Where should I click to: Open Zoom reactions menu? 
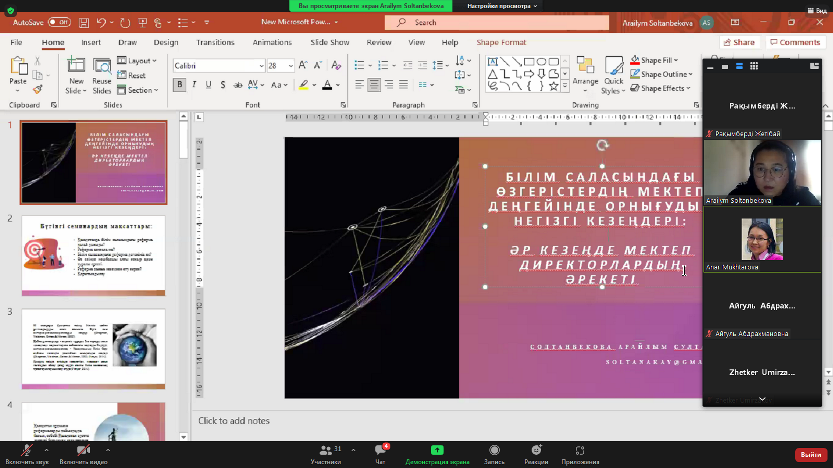(x=535, y=452)
